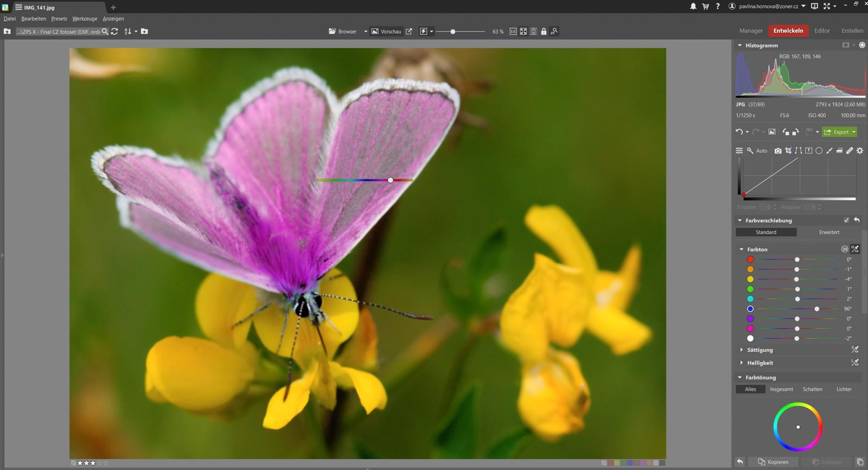Screen dimensions: 868x470
Task: Select the blue color channel circle
Action: pos(750,309)
